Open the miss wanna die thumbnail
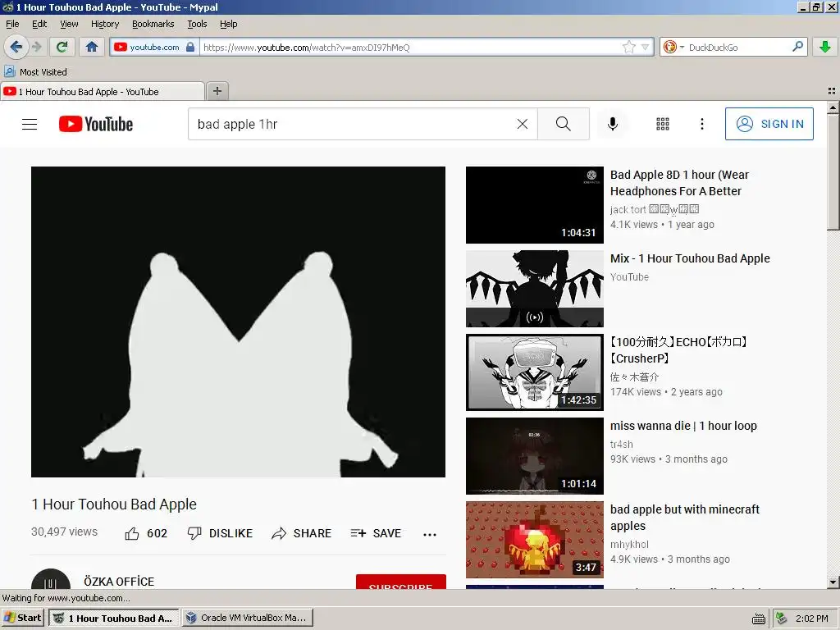The height and width of the screenshot is (630, 840). (x=535, y=456)
